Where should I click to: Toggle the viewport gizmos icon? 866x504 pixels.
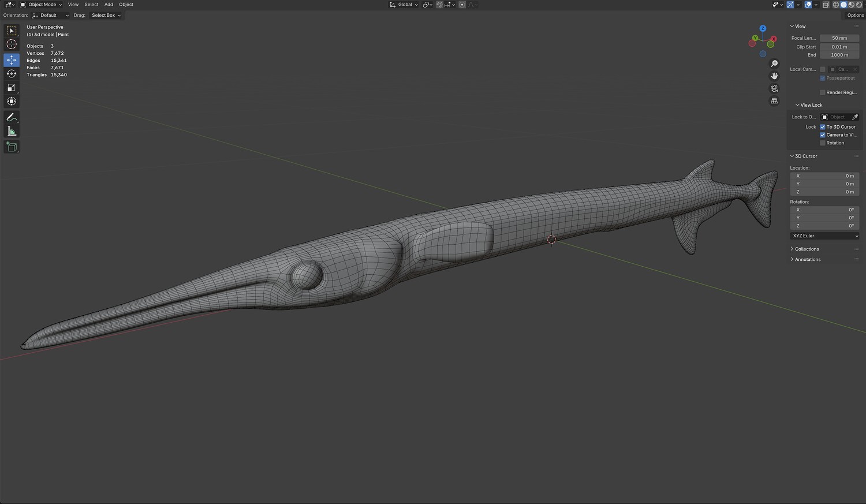790,5
